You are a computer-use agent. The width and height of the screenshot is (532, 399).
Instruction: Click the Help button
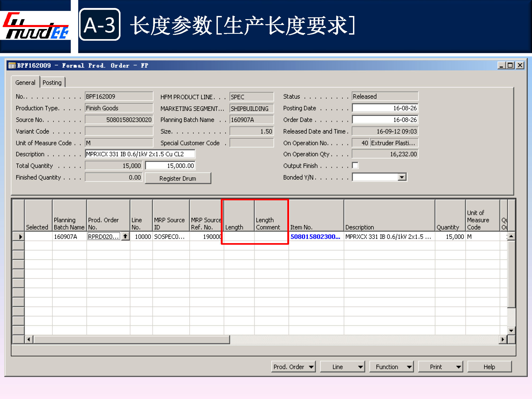[x=489, y=367]
